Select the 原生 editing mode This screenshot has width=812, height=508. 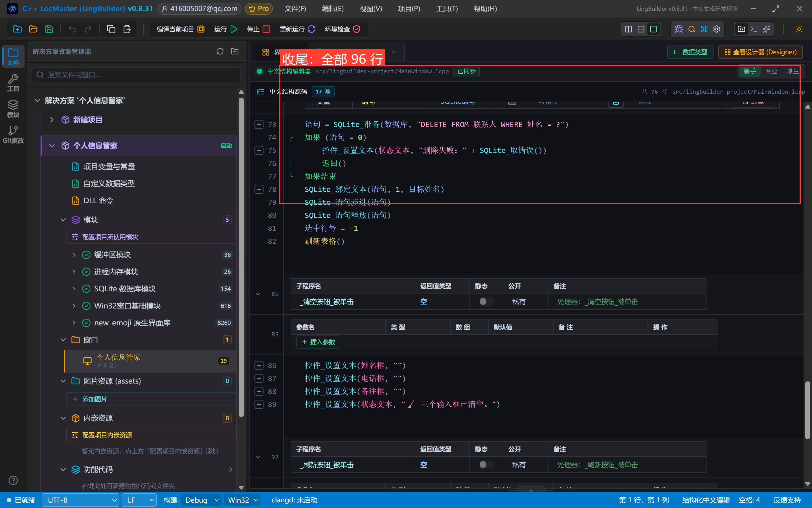[x=792, y=71]
